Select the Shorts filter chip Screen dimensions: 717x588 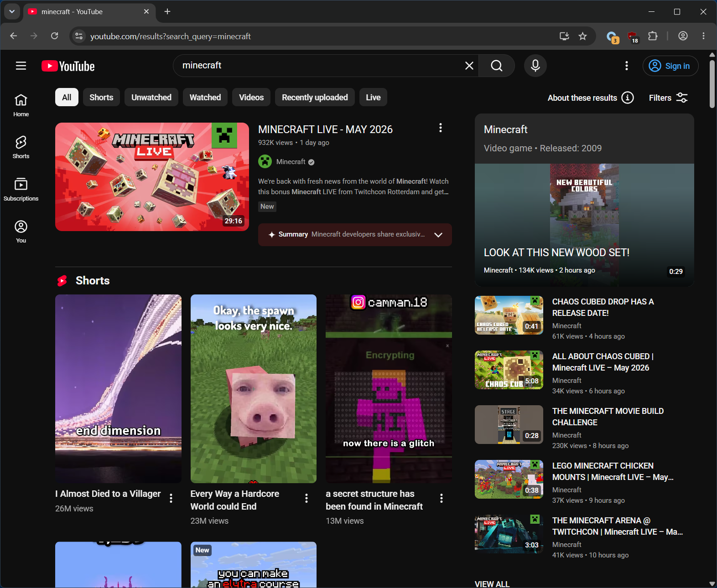pyautogui.click(x=101, y=97)
